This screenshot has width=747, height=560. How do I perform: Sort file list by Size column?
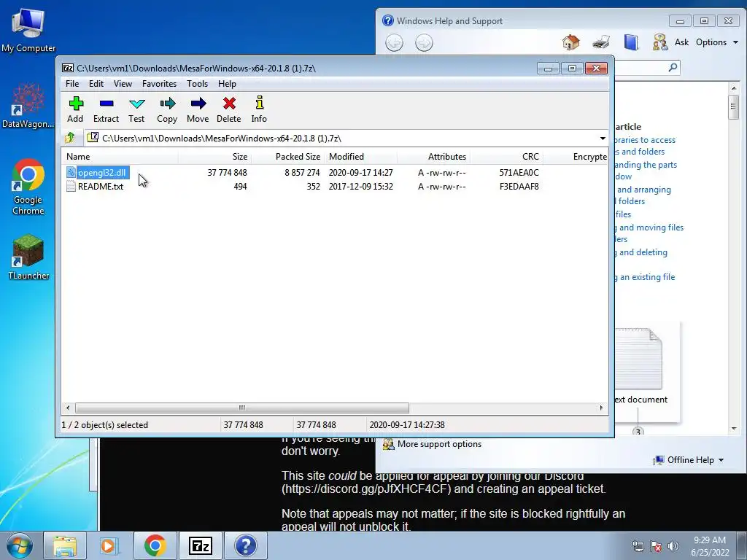point(215,157)
